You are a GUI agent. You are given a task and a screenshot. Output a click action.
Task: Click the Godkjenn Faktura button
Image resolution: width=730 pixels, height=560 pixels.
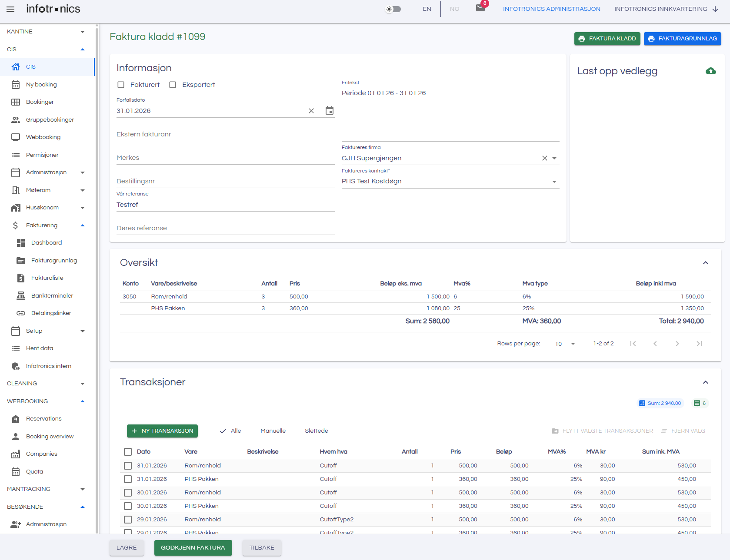coord(193,547)
